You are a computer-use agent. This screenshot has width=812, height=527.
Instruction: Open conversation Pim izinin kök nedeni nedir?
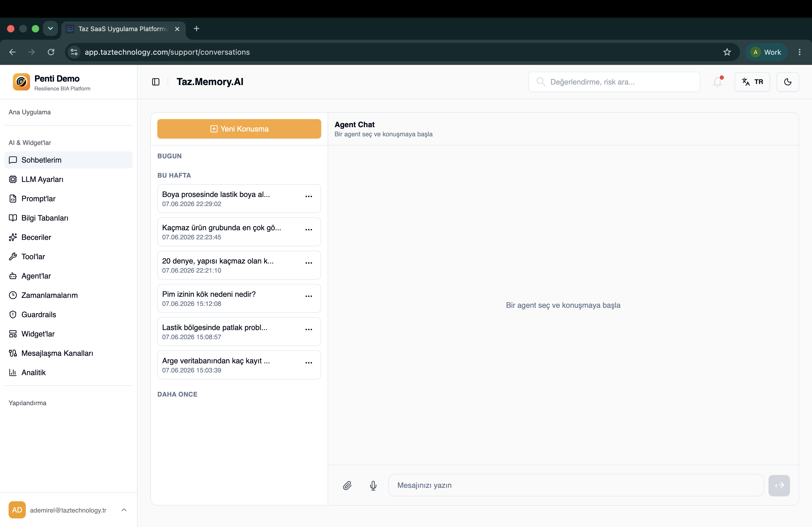point(239,298)
